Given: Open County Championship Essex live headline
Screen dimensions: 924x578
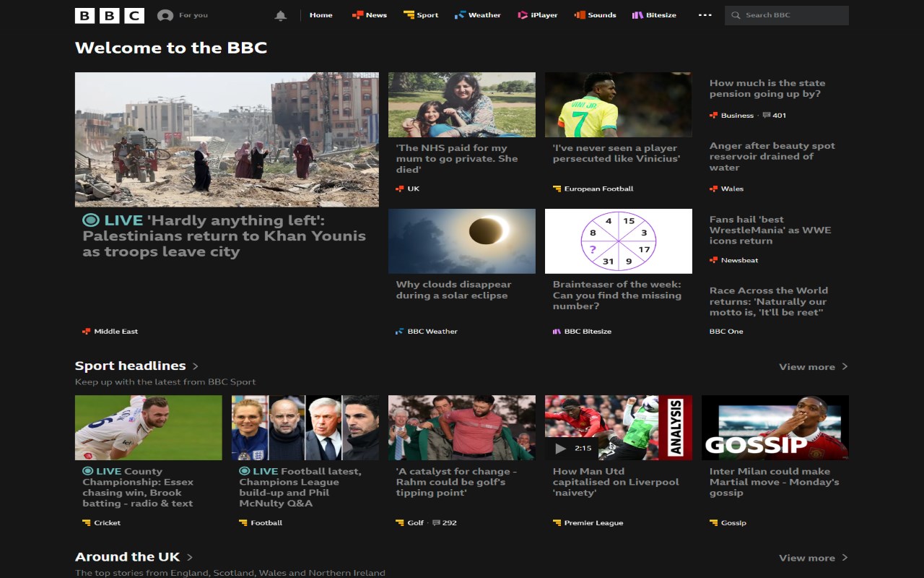Looking at the screenshot, I should pos(138,487).
